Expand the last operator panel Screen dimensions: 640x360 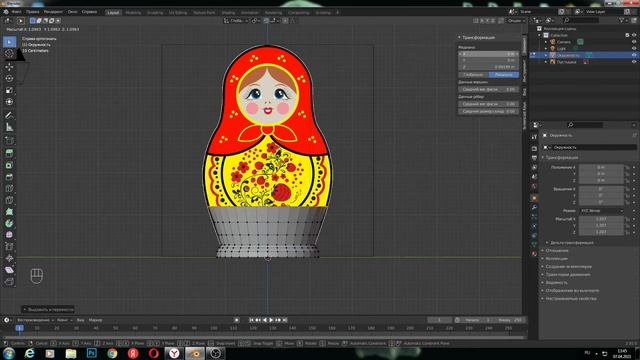(x=48, y=309)
